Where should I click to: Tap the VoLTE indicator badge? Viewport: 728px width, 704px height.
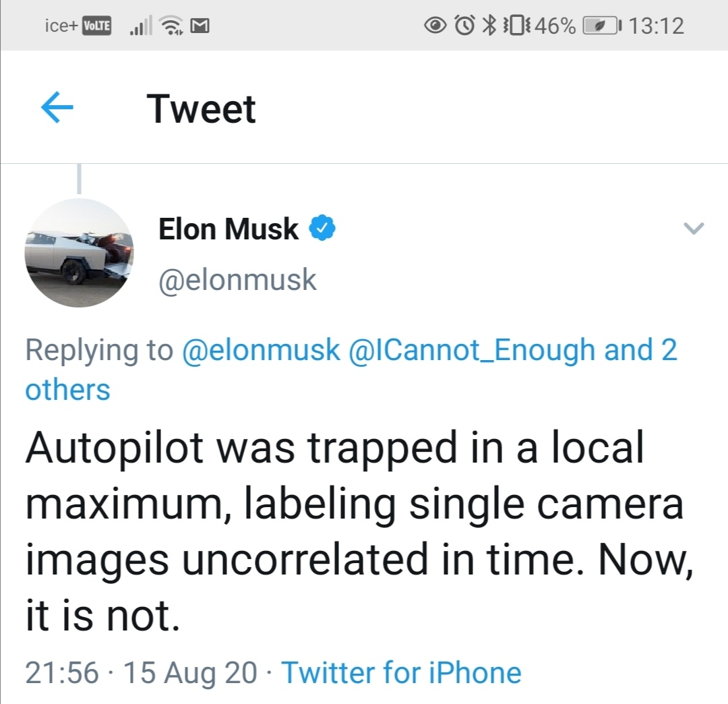tap(96, 26)
